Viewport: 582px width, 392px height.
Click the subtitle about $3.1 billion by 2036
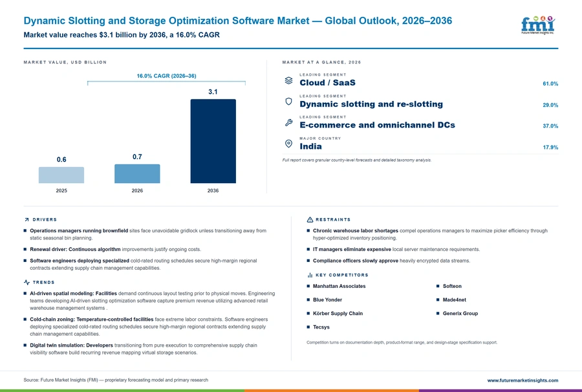coord(122,35)
